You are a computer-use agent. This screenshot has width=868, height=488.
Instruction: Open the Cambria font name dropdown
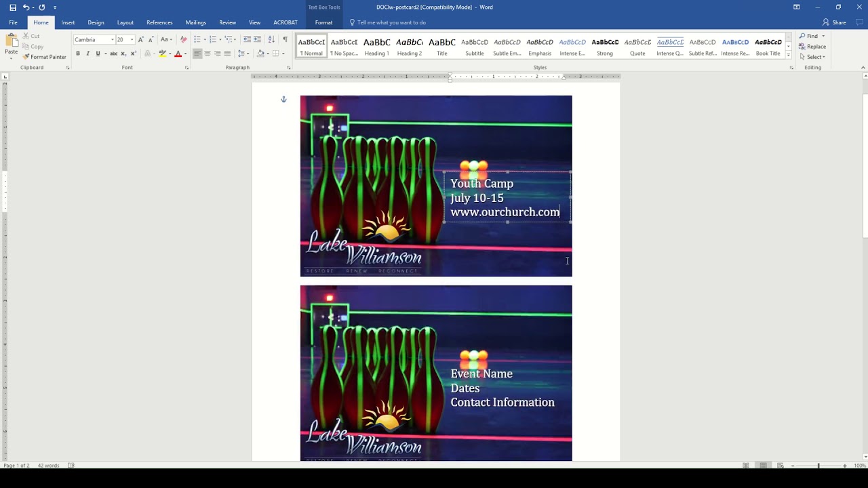[x=113, y=40]
